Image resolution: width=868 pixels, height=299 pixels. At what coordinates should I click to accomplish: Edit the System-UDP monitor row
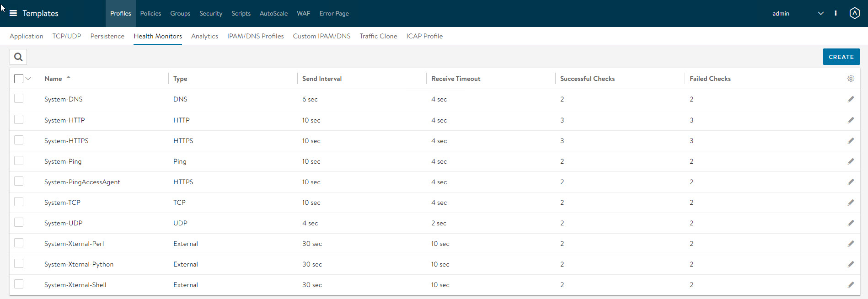[851, 223]
